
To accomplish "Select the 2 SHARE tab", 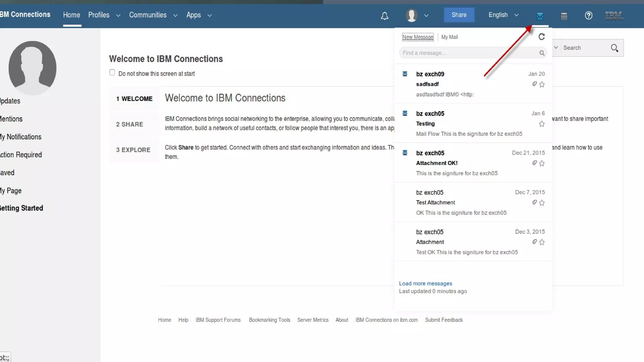I will [134, 124].
